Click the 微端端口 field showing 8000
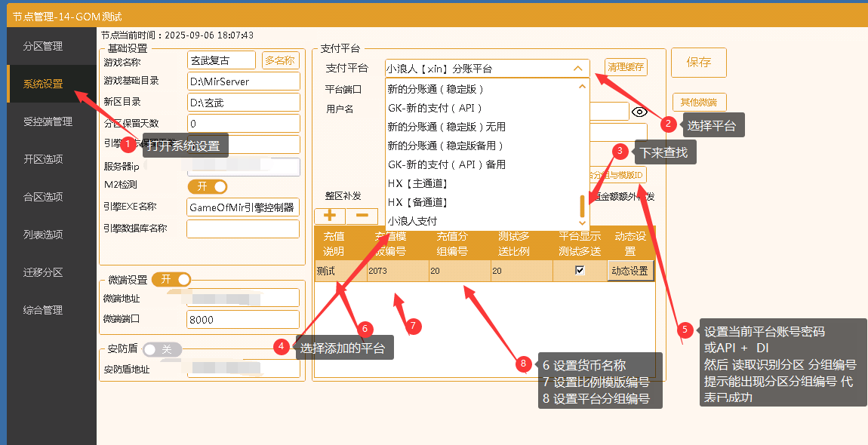 click(242, 319)
